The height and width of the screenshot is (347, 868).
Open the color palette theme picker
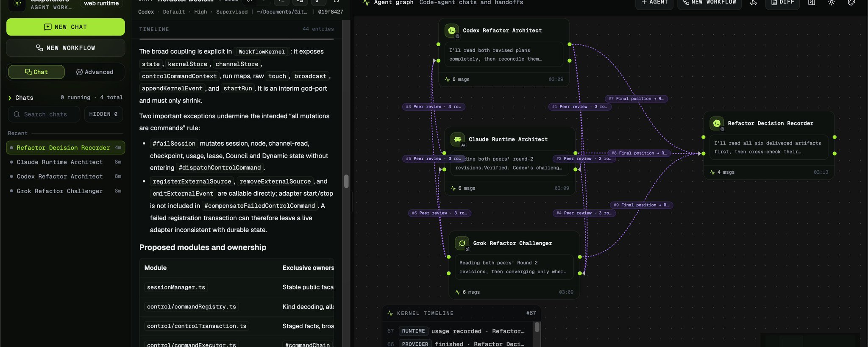[x=851, y=3]
